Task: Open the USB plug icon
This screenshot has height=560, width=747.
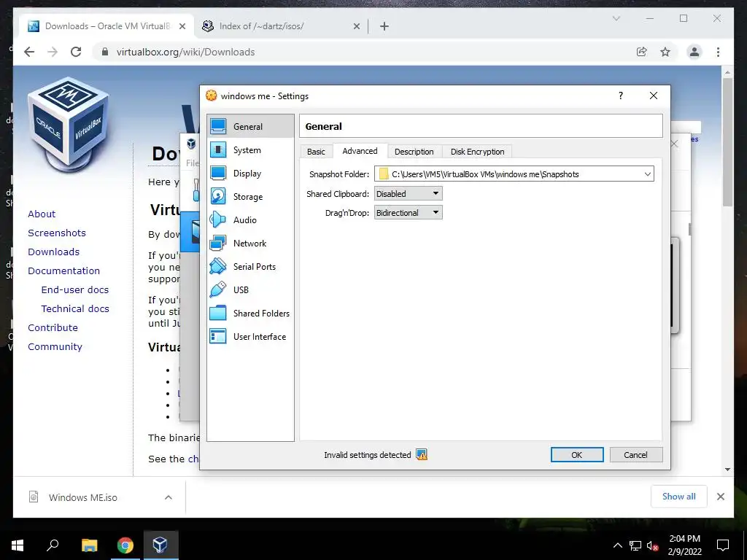Action: point(218,289)
